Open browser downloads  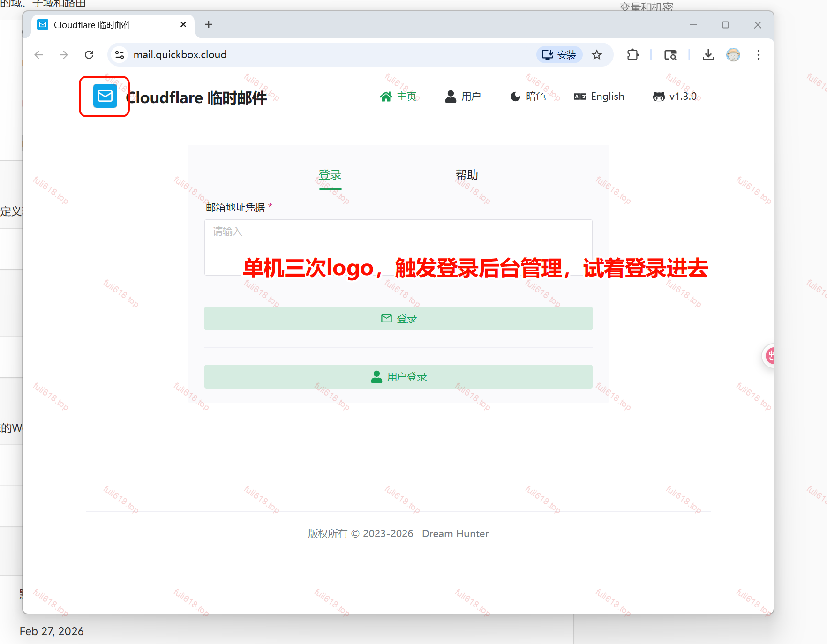(x=708, y=55)
